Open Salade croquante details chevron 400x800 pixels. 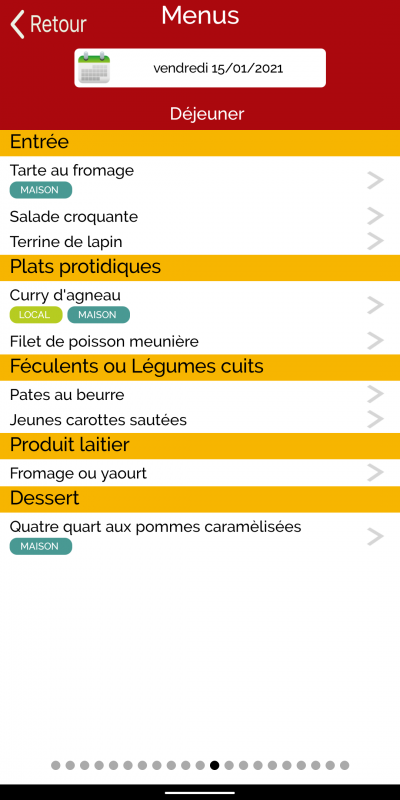click(376, 216)
